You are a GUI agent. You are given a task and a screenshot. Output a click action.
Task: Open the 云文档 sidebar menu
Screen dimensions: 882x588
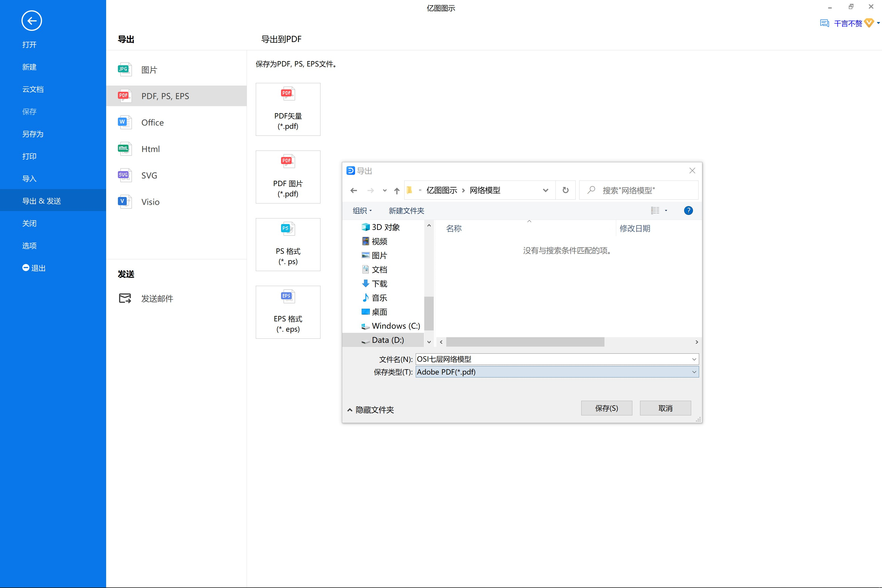(x=33, y=89)
